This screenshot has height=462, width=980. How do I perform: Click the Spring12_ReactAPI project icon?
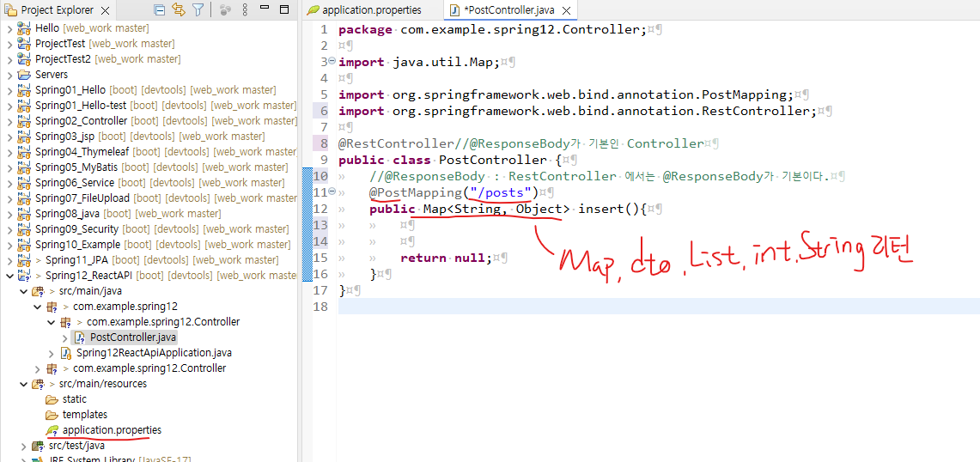point(24,276)
